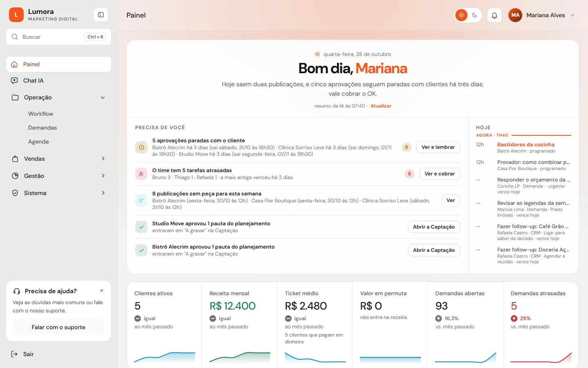Open Demandas under Operação
Viewport: 588px width, 368px height.
(42, 128)
